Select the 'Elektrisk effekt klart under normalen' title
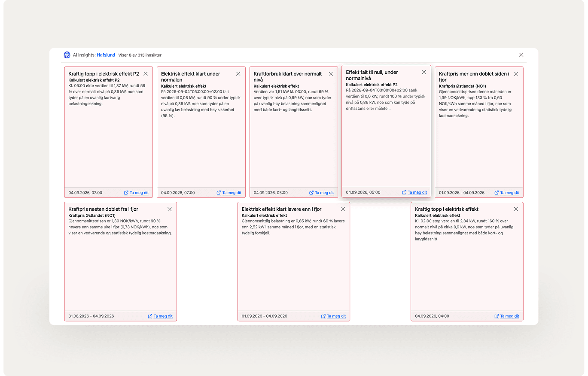This screenshot has width=588, height=376. 190,77
